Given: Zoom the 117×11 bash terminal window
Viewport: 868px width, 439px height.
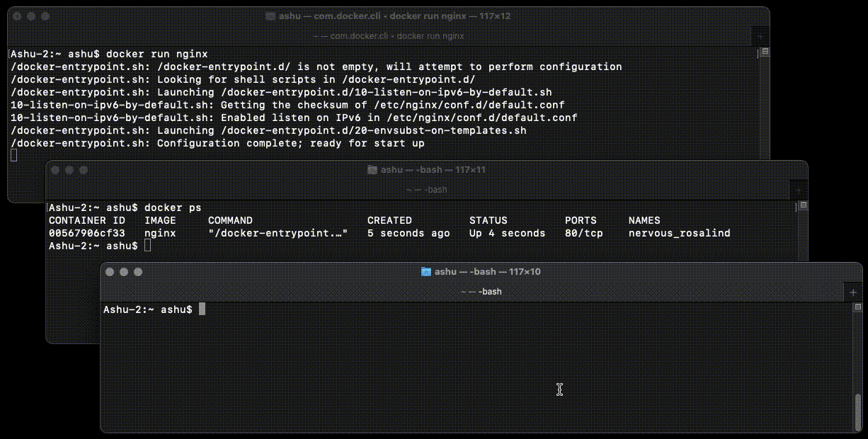Looking at the screenshot, I should [84, 170].
